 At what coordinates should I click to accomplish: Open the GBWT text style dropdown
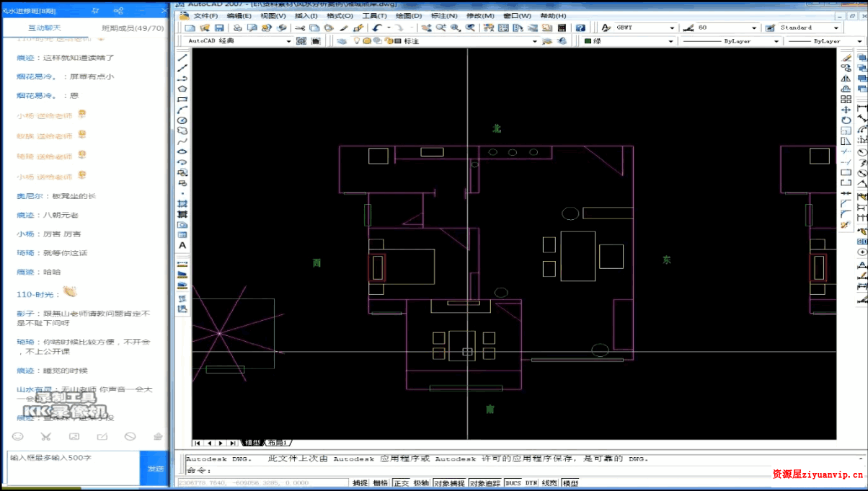tap(673, 28)
